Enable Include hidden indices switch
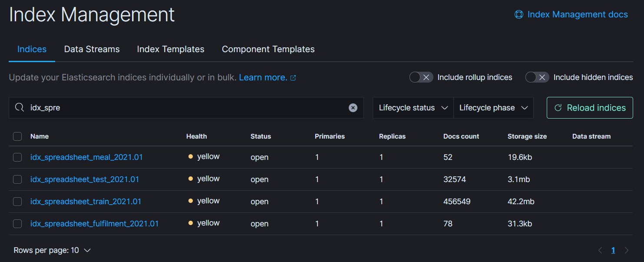Image resolution: width=644 pixels, height=262 pixels. pyautogui.click(x=537, y=77)
